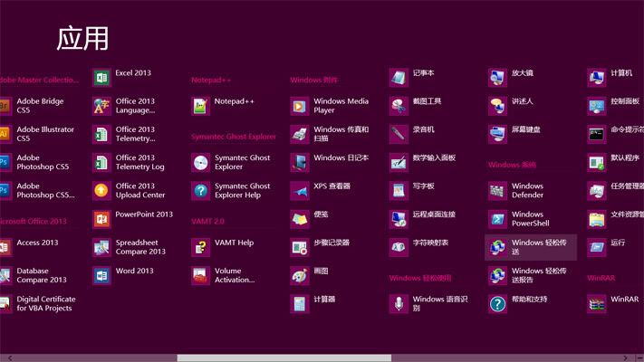644x362 pixels.
Task: Open 便笺 sticky notes app
Action: coord(309,219)
